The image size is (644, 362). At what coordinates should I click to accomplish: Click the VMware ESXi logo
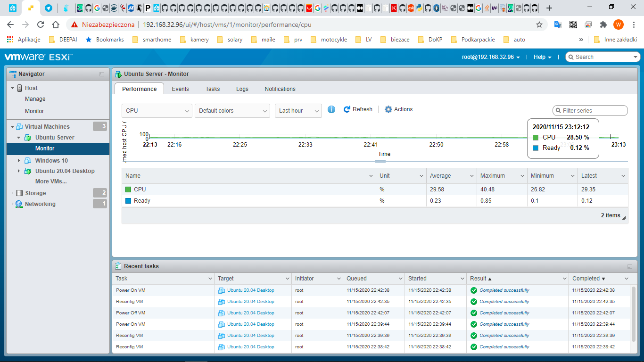click(38, 57)
